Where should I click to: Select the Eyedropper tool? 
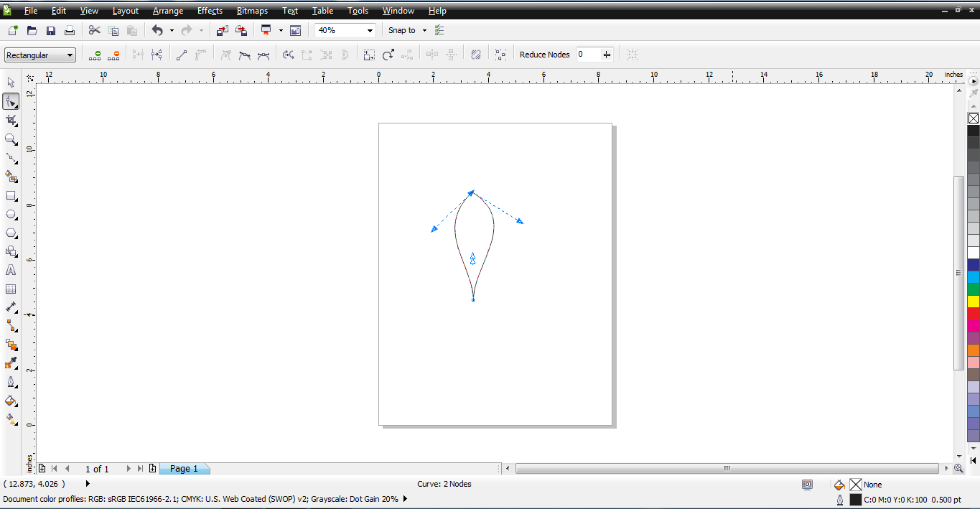point(11,363)
